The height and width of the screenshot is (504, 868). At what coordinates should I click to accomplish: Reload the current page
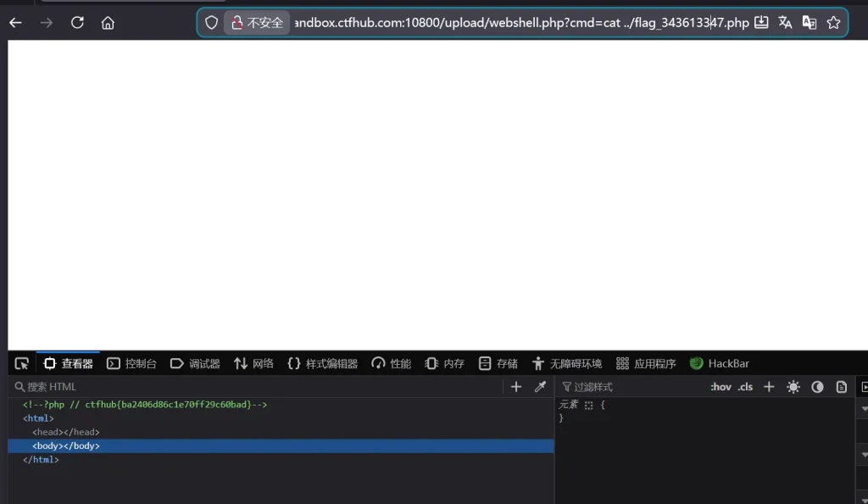pyautogui.click(x=77, y=23)
